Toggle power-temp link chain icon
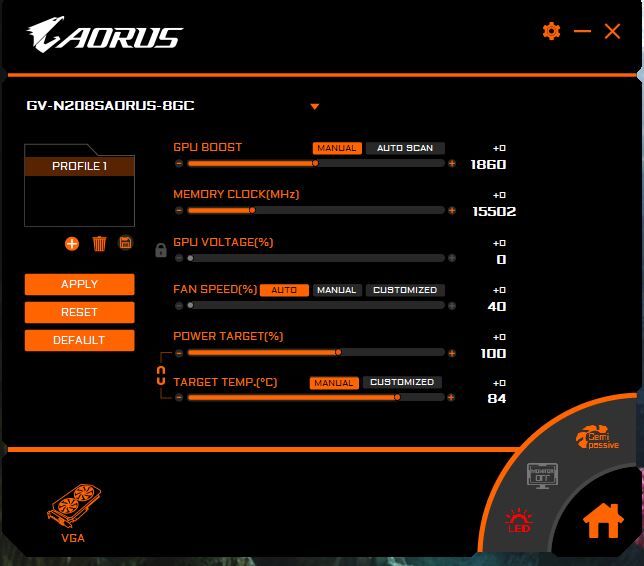 [x=161, y=375]
